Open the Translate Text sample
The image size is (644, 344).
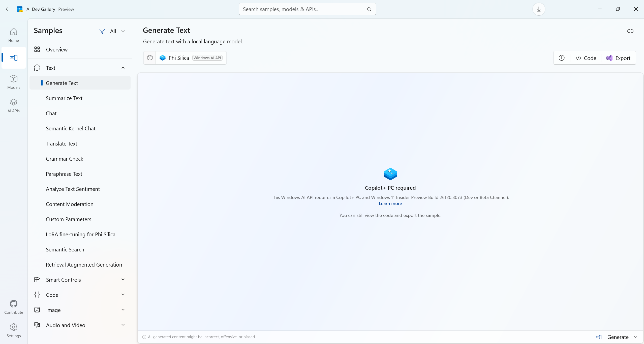(x=80, y=144)
